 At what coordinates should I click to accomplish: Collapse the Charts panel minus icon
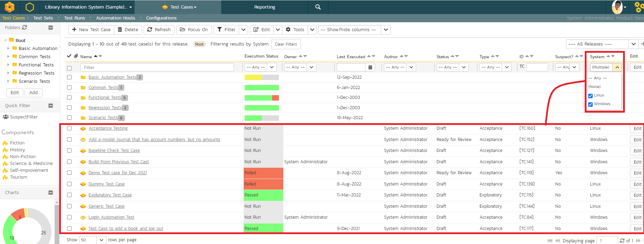coord(51,193)
